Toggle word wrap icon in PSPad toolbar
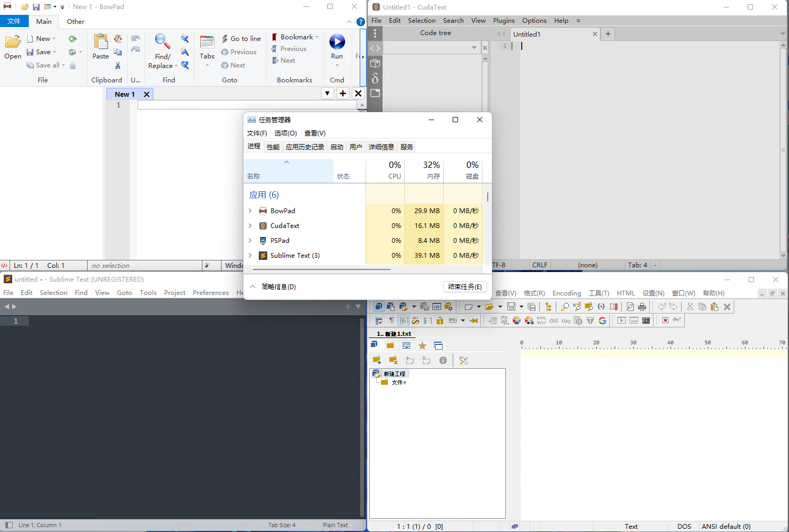789x532 pixels. [379, 320]
